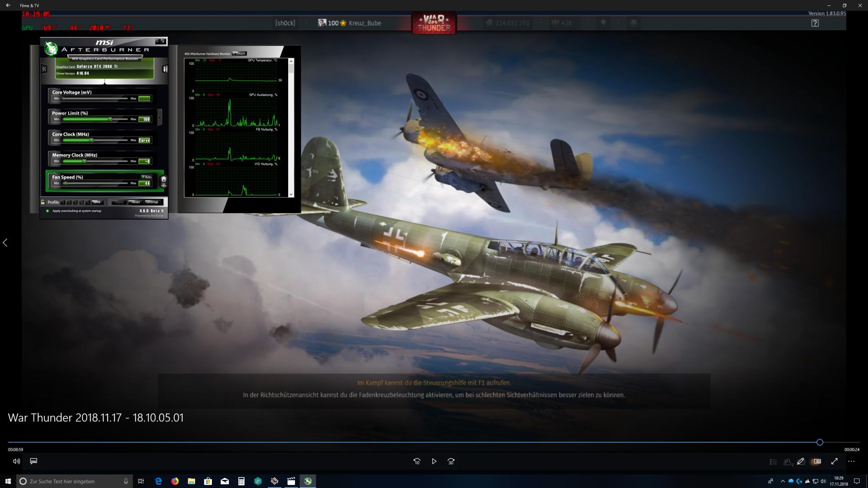Click the Settings button in Afterburner

click(152, 202)
